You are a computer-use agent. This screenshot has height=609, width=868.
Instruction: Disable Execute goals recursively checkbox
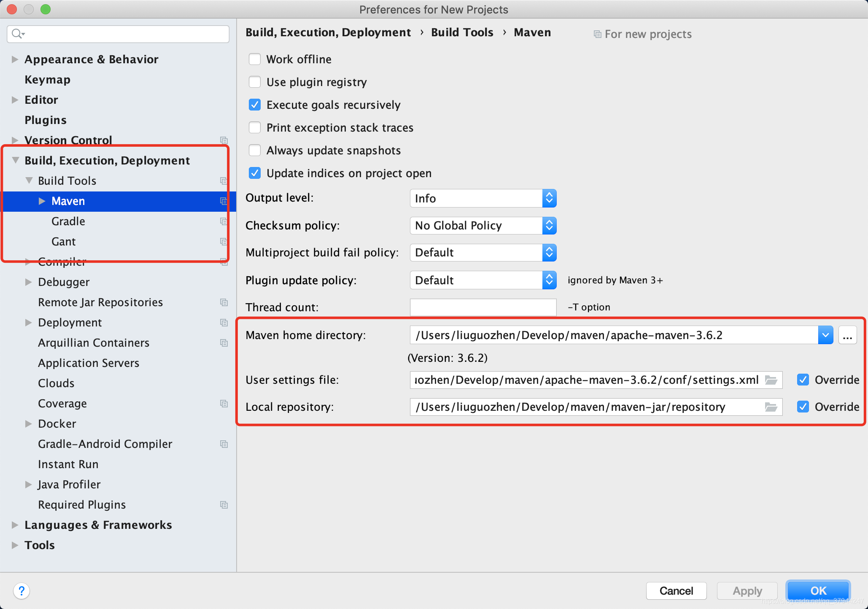pyautogui.click(x=255, y=105)
